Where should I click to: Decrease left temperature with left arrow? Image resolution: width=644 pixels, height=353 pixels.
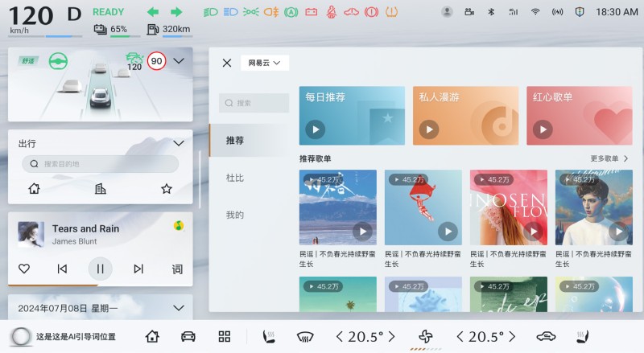coord(339,337)
